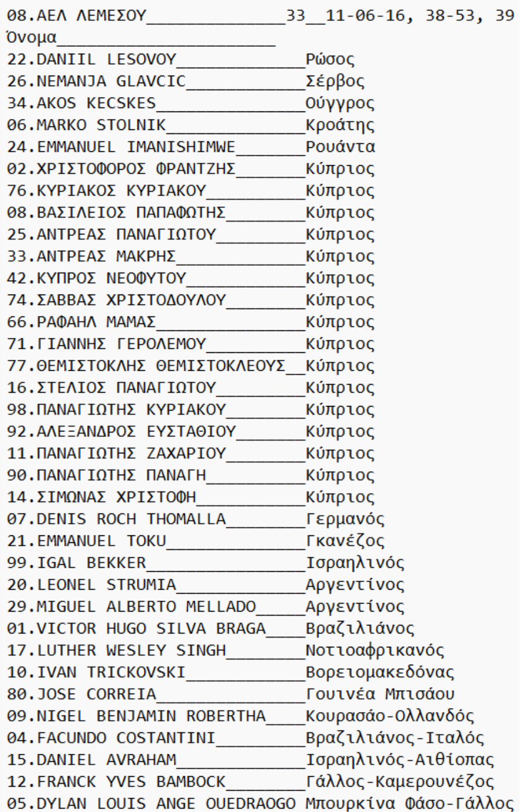Select EMMANUEL IMANISHIMWE row
Viewport: 520px width, 812px height.
(x=191, y=148)
